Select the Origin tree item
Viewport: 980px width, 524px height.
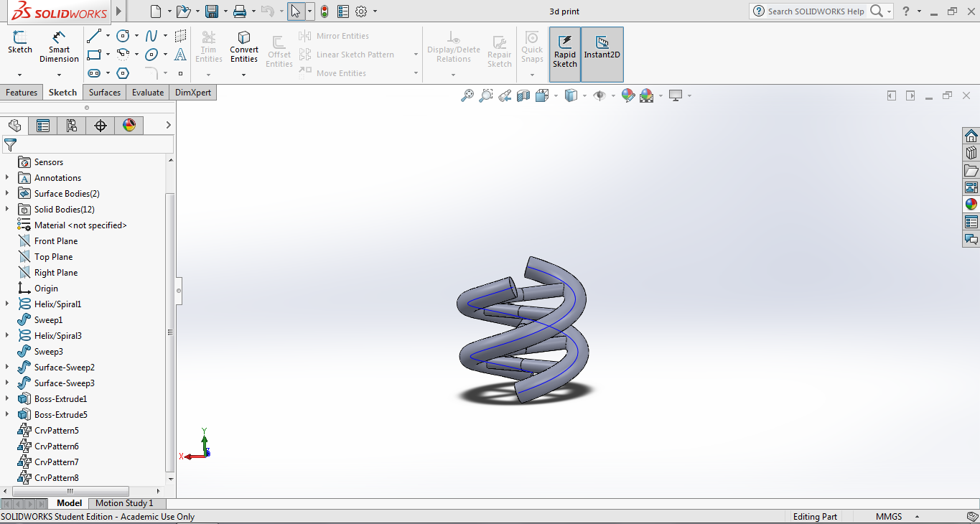click(46, 289)
